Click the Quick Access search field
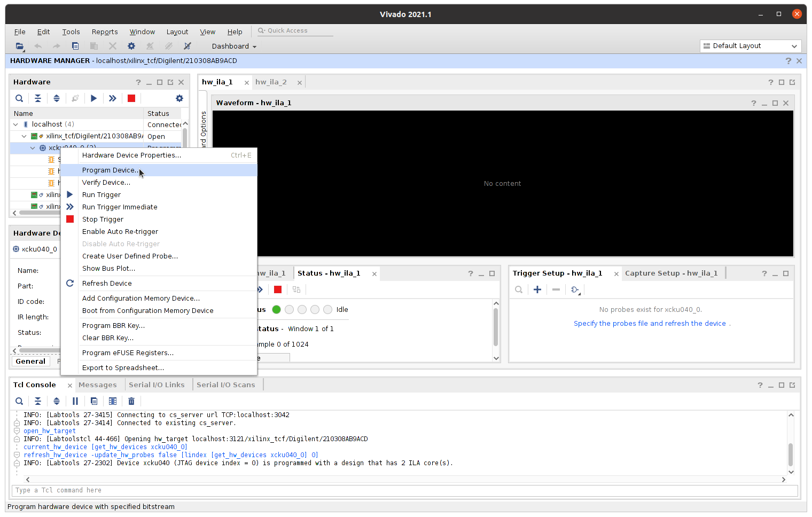The image size is (812, 517). [x=294, y=31]
